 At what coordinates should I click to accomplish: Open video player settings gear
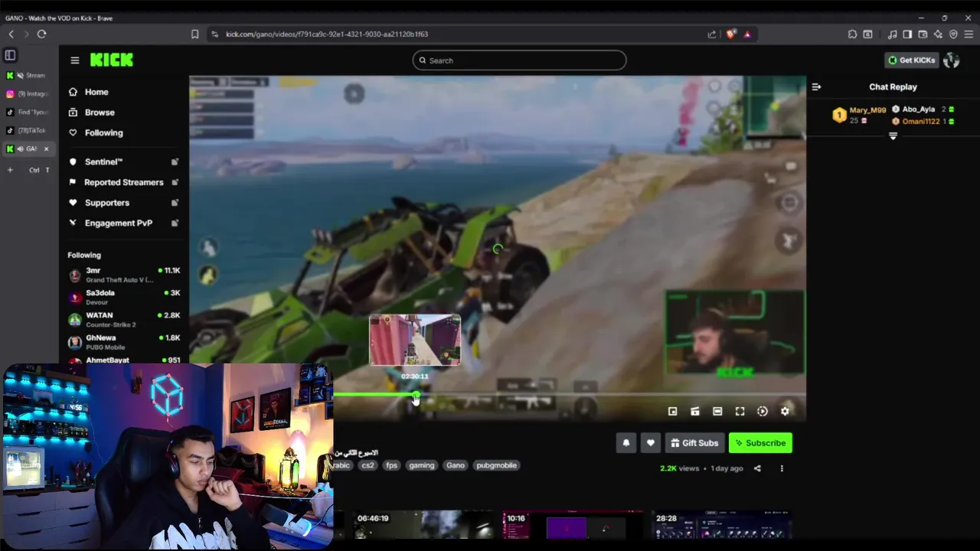785,411
